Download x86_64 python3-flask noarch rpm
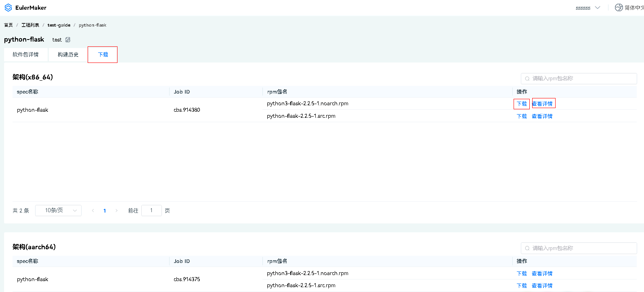This screenshot has width=644, height=292. point(522,104)
